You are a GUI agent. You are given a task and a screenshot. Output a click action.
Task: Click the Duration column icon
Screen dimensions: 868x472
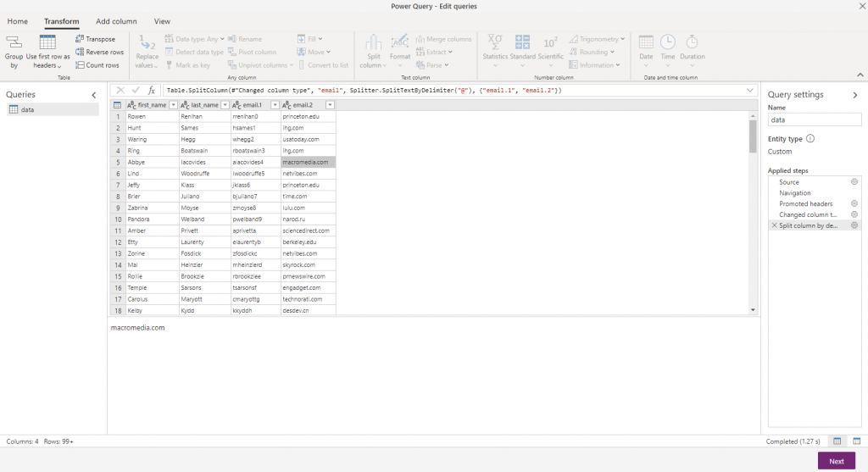(x=692, y=42)
